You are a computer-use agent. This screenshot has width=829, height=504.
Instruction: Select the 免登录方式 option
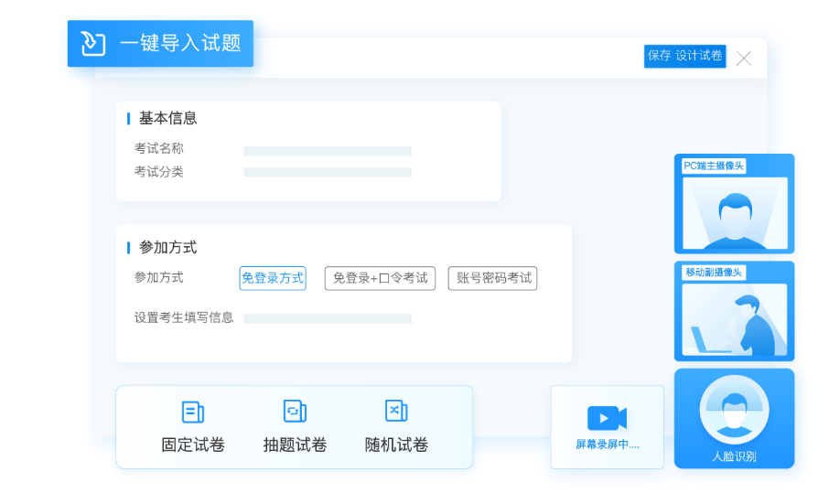(x=273, y=278)
